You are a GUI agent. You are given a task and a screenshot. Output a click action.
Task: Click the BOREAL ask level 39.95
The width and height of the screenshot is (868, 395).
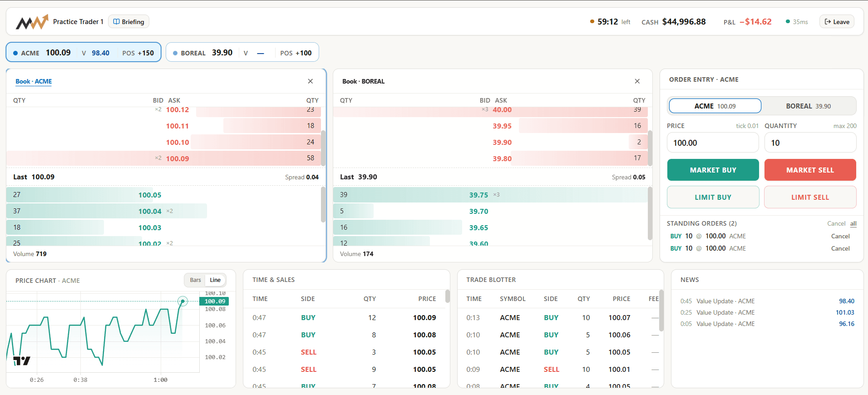pos(490,126)
